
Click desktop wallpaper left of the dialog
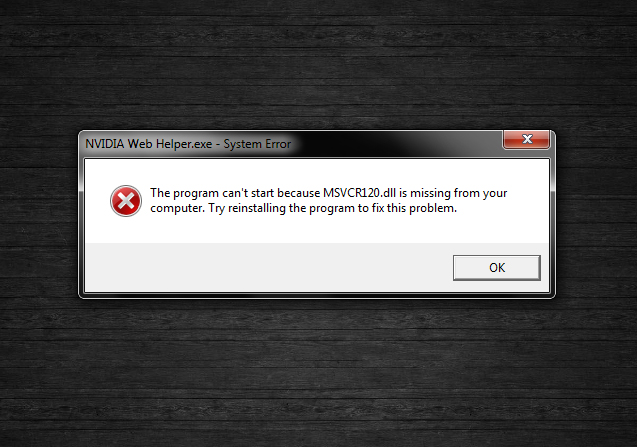point(39,215)
